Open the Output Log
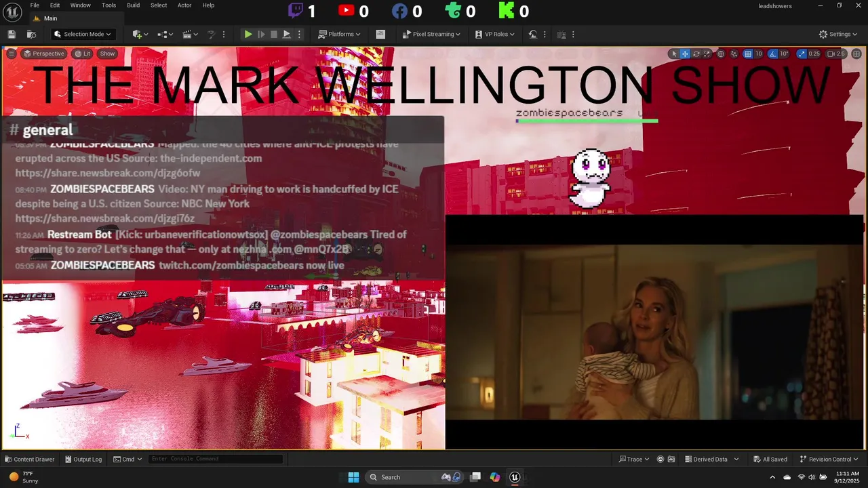Viewport: 868px width, 488px height. click(x=83, y=459)
